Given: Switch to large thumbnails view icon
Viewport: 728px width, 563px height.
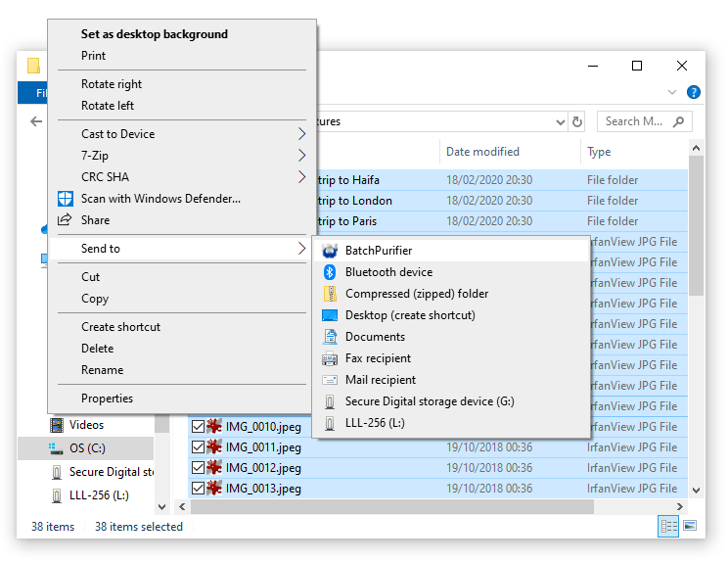Looking at the screenshot, I should coord(691,526).
